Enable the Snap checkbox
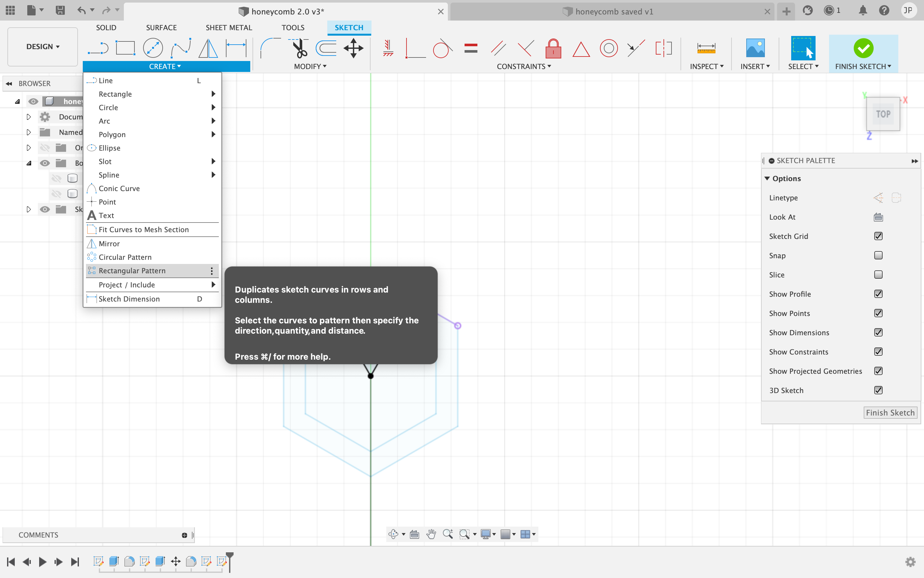The width and height of the screenshot is (924, 578). (x=878, y=255)
